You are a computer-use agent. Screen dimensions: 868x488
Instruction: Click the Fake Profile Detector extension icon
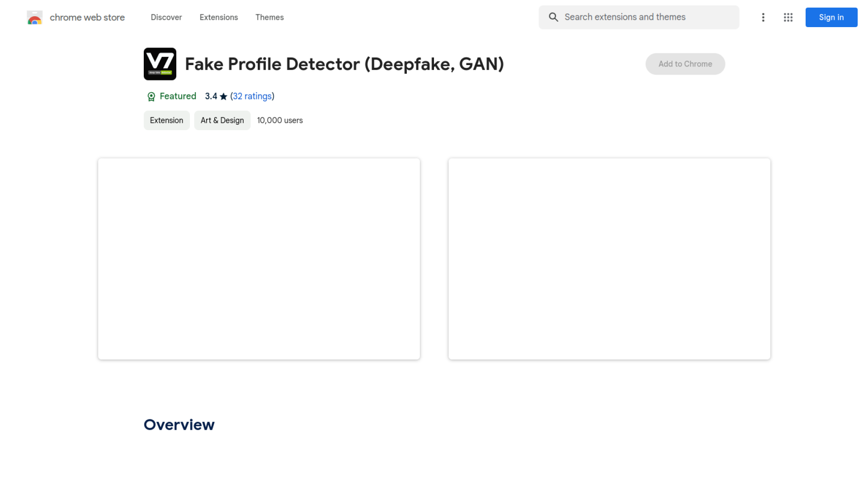(160, 64)
